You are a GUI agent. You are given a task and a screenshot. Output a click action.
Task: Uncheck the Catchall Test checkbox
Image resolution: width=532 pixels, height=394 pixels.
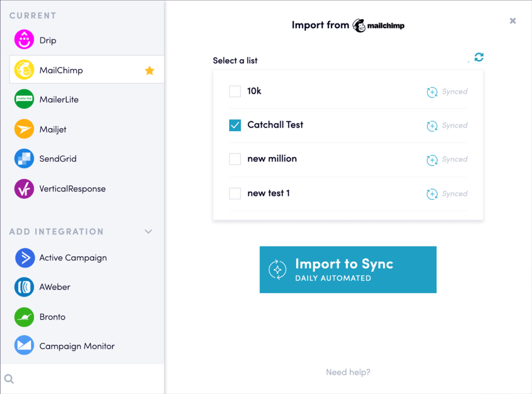point(235,125)
